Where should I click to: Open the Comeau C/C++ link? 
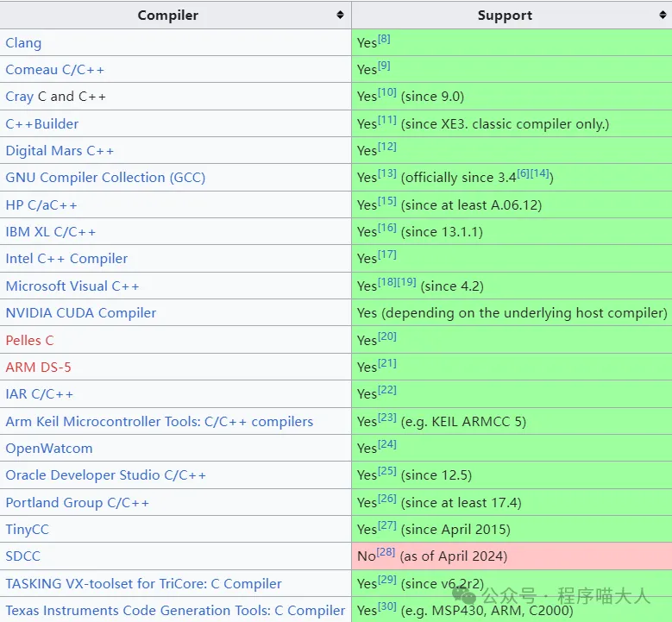click(x=54, y=70)
